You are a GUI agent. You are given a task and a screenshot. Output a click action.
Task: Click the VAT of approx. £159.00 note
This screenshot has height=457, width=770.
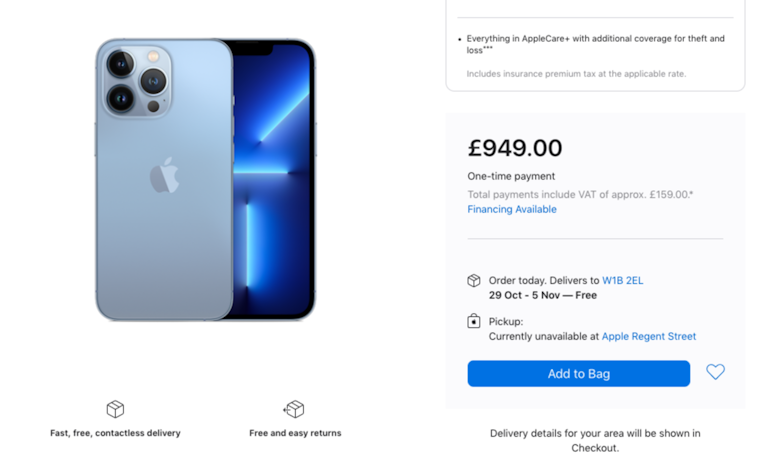coord(580,194)
